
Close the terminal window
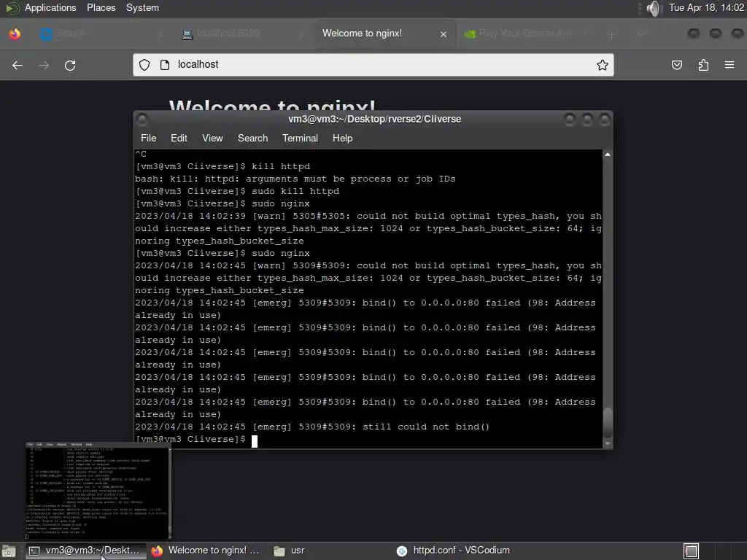(x=604, y=119)
